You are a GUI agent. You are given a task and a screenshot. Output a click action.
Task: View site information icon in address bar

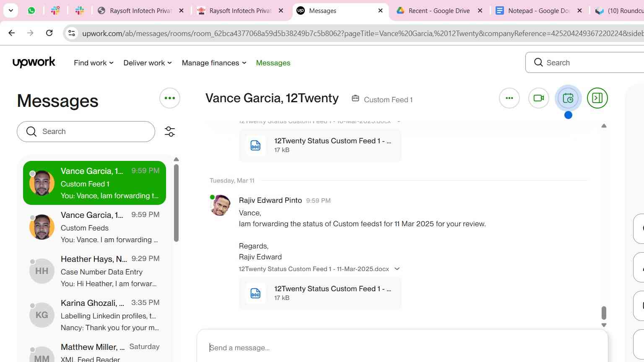click(x=72, y=33)
